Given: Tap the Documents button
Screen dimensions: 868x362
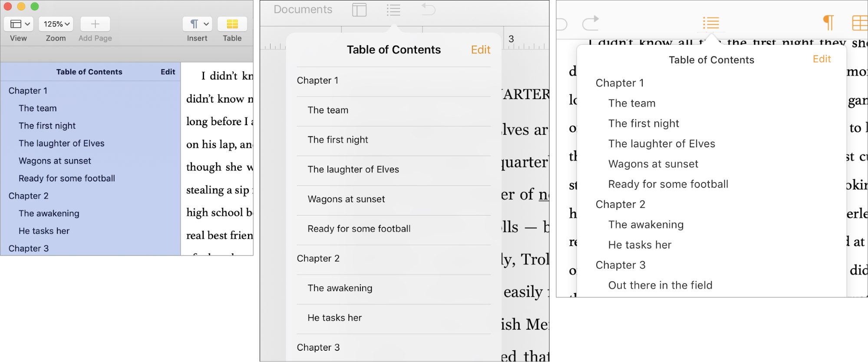Looking at the screenshot, I should pos(303,10).
